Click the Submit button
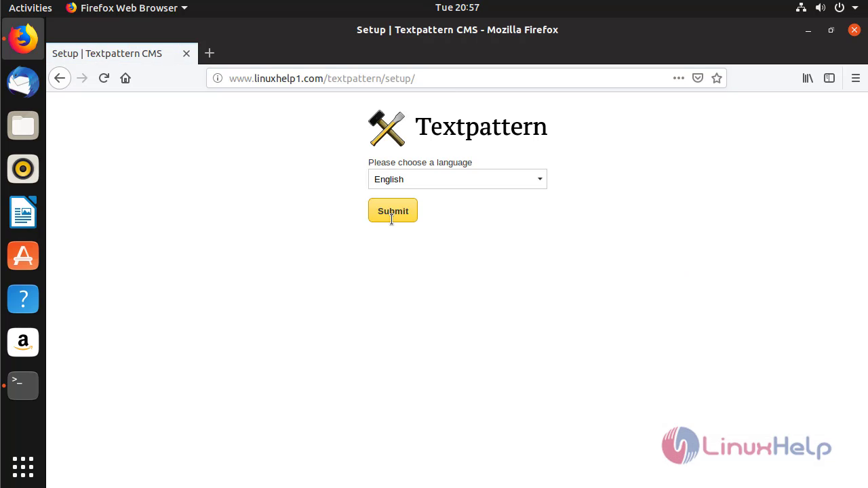This screenshot has width=868, height=488. 393,210
